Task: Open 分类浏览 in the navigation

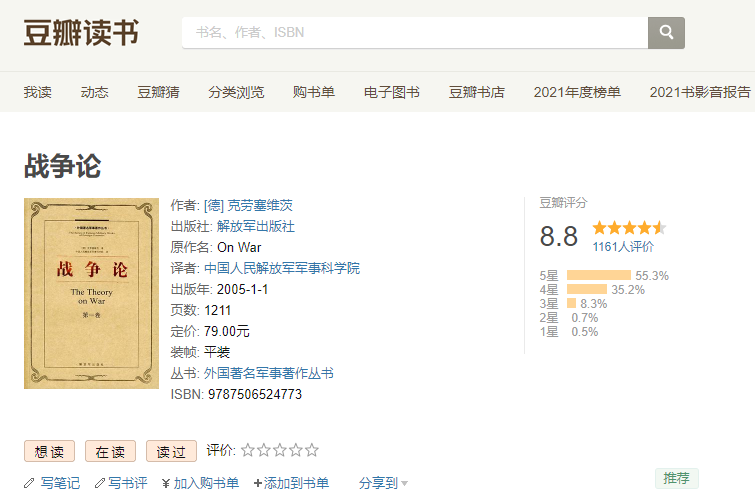Action: tap(236, 92)
